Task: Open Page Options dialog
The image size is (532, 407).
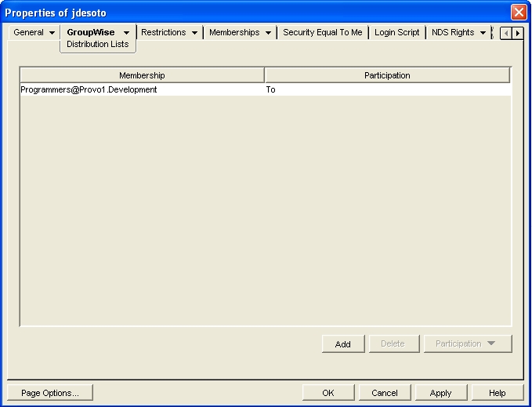Action: (x=50, y=393)
